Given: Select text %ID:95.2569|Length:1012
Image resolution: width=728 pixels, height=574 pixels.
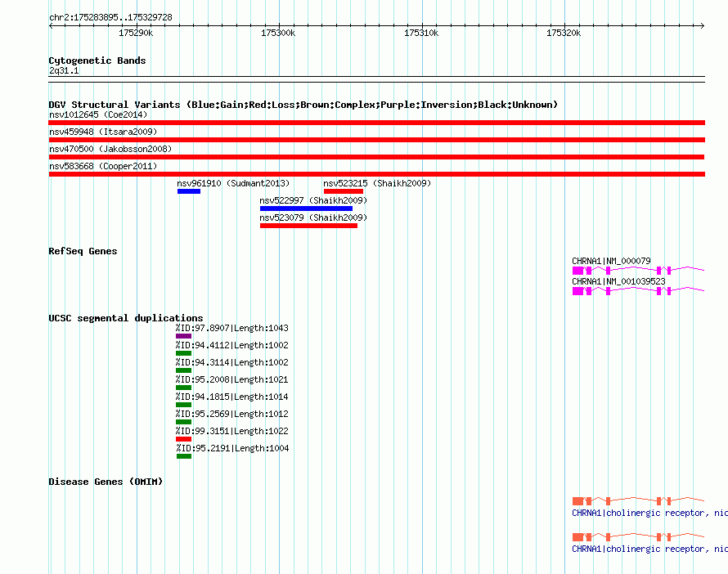Looking at the screenshot, I should (x=231, y=414).
